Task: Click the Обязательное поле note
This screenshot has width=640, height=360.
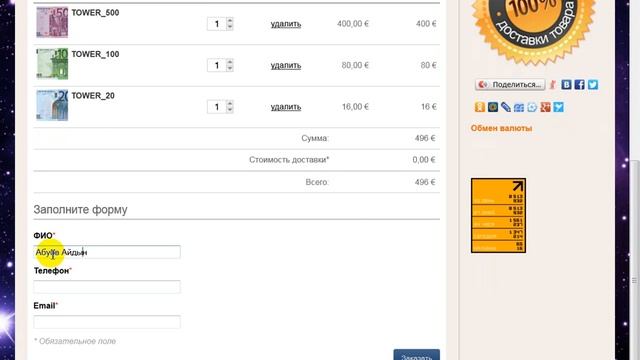Action: pos(75,341)
